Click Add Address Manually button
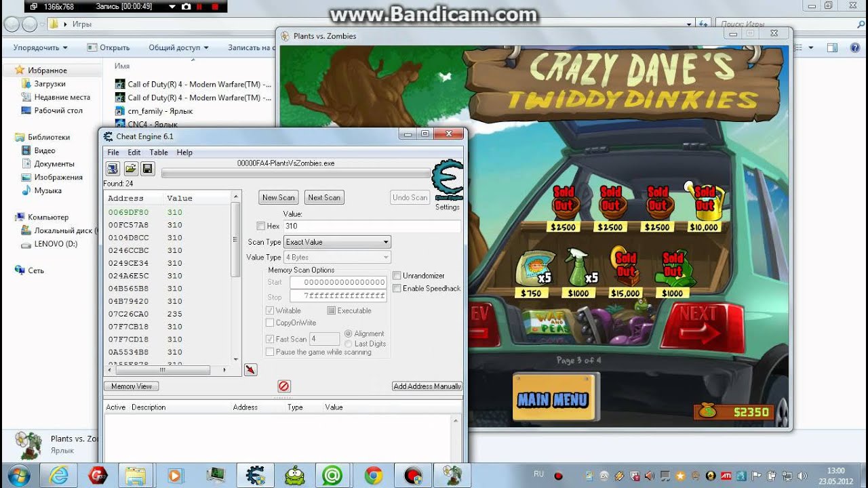868x488 pixels. click(427, 386)
